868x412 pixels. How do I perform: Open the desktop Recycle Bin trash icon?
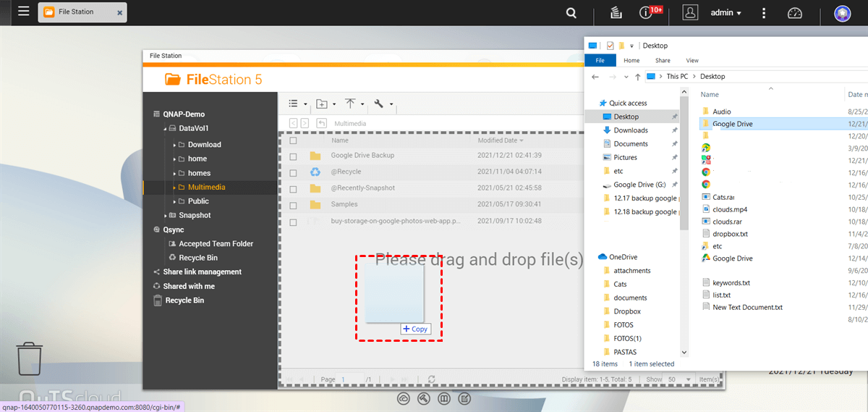pos(30,359)
